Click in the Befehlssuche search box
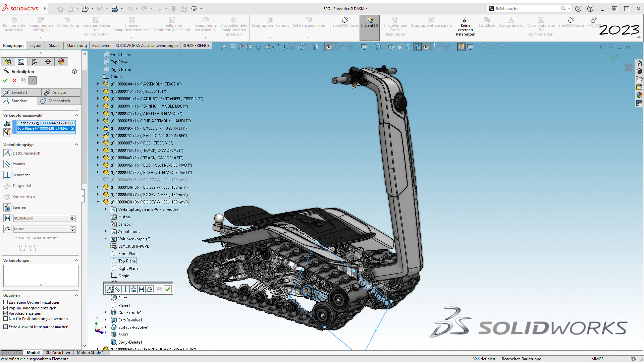The image size is (644, 362). tap(527, 9)
